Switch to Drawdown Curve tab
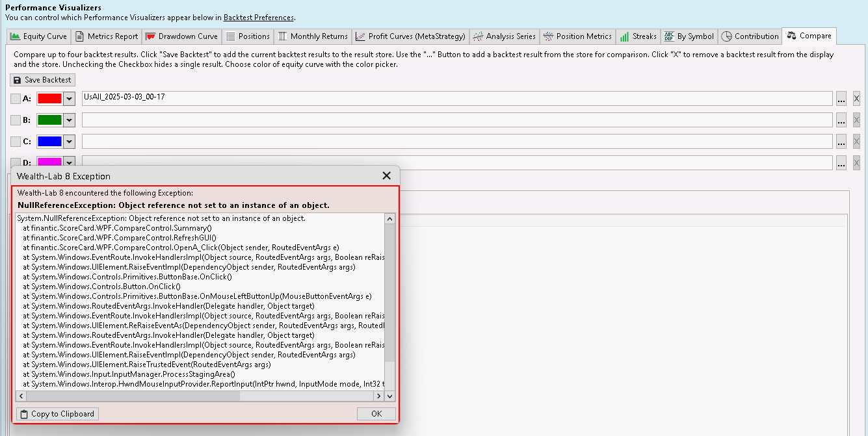868x436 pixels. coord(181,36)
